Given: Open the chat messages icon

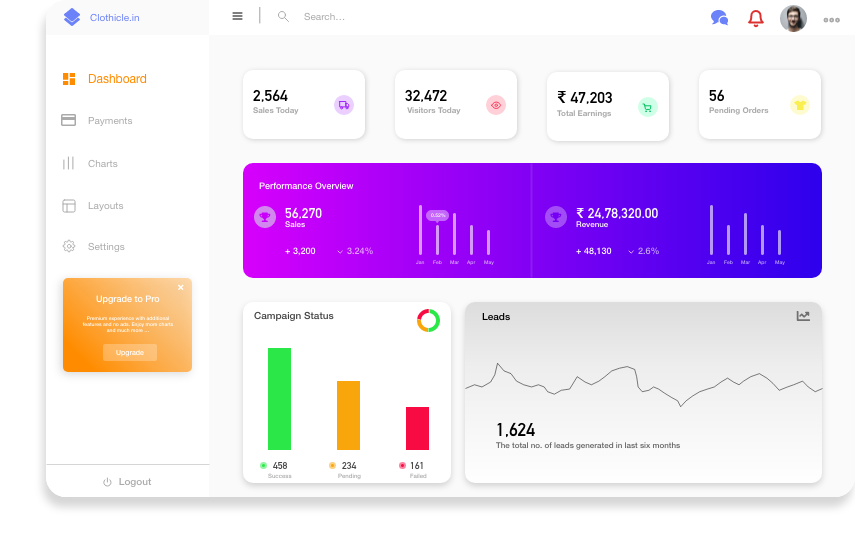Looking at the screenshot, I should (719, 17).
